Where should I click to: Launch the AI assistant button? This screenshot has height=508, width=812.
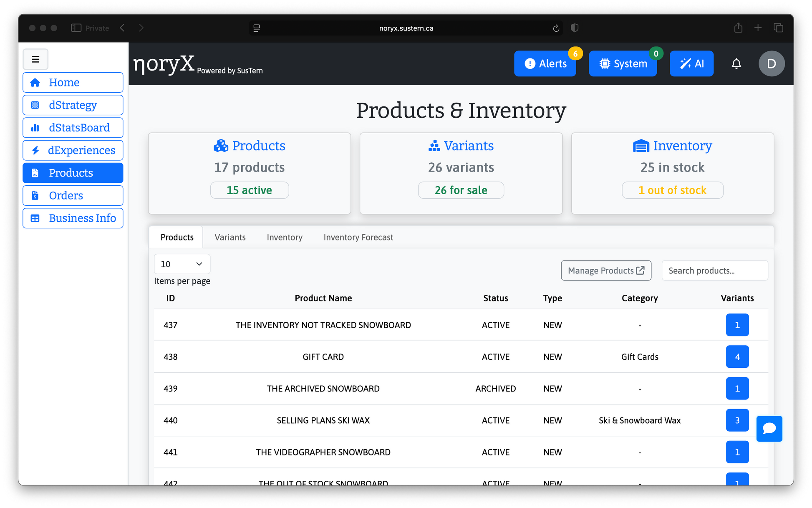[691, 63]
